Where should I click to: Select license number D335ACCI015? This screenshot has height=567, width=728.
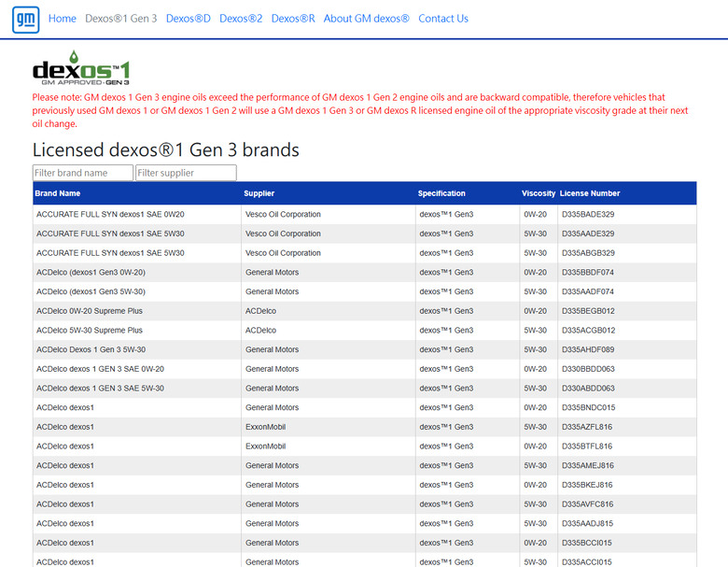[x=587, y=562]
